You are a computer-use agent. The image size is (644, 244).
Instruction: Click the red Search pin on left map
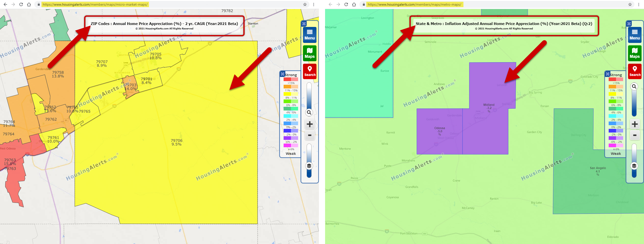pos(310,72)
